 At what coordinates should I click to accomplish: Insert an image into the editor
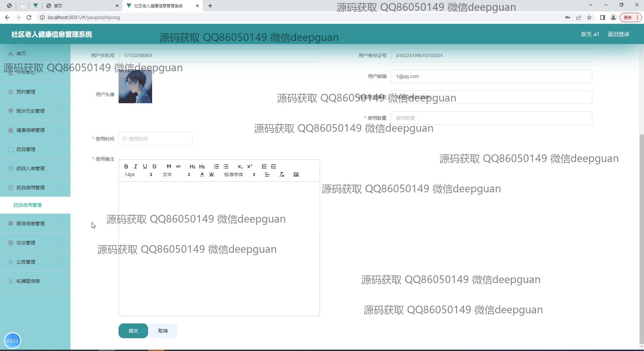tap(296, 174)
